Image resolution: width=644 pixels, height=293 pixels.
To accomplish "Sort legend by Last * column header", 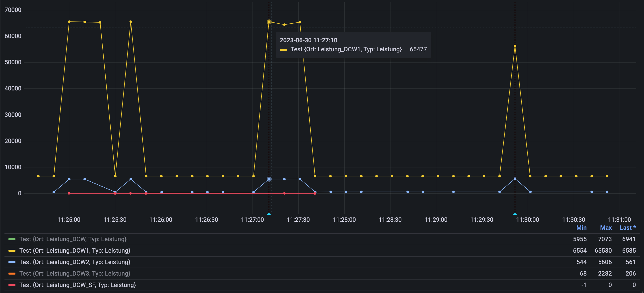I will click(628, 228).
